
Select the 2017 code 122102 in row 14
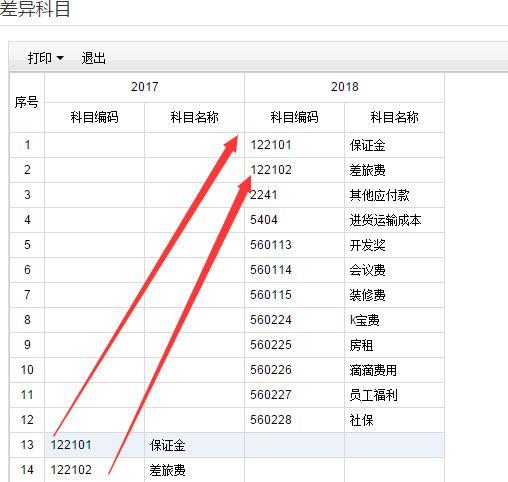tap(94, 470)
